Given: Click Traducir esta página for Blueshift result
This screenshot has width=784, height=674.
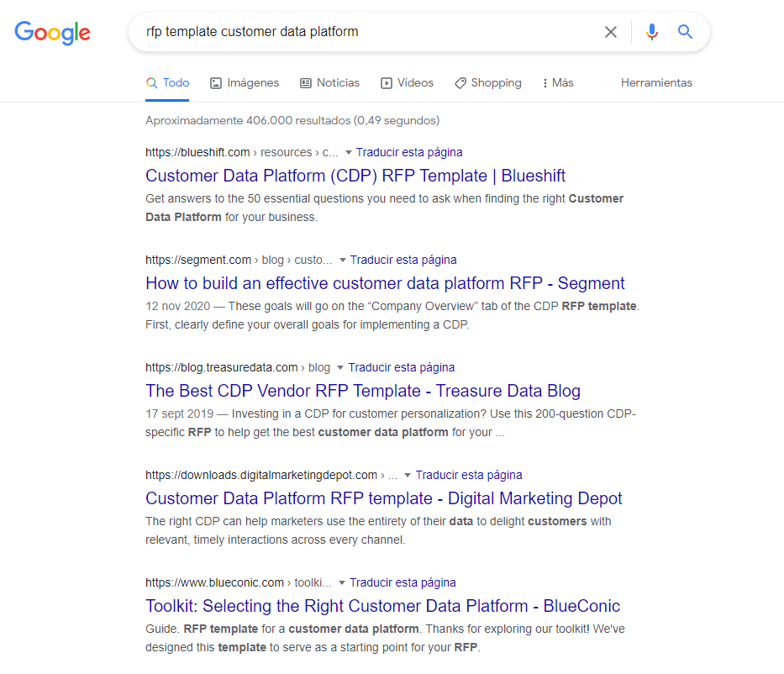Looking at the screenshot, I should tap(409, 152).
